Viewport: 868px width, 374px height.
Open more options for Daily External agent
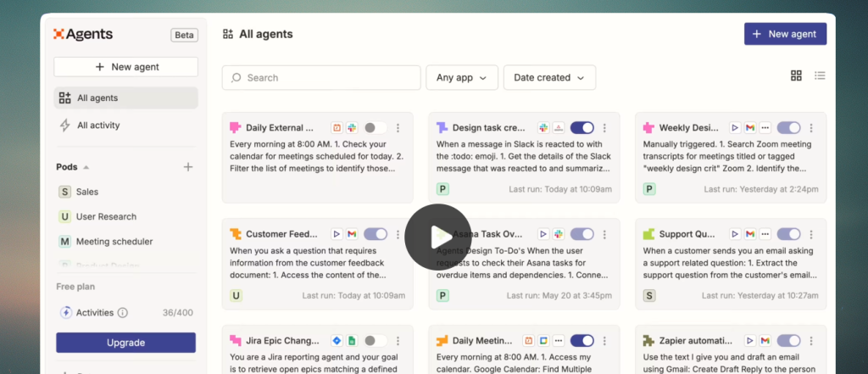point(398,128)
